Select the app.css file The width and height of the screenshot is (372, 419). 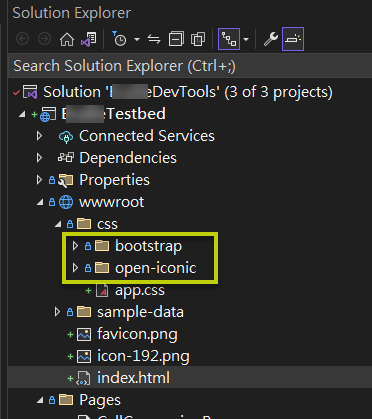[140, 290]
